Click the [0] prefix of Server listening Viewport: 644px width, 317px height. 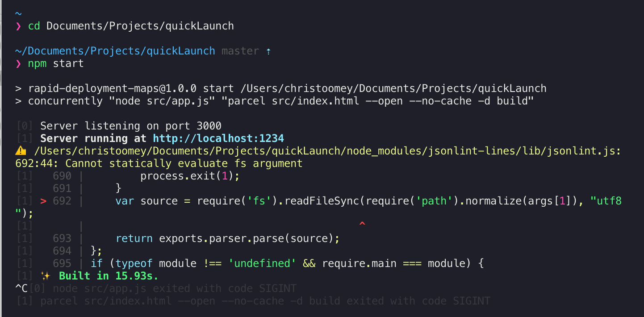pyautogui.click(x=25, y=126)
